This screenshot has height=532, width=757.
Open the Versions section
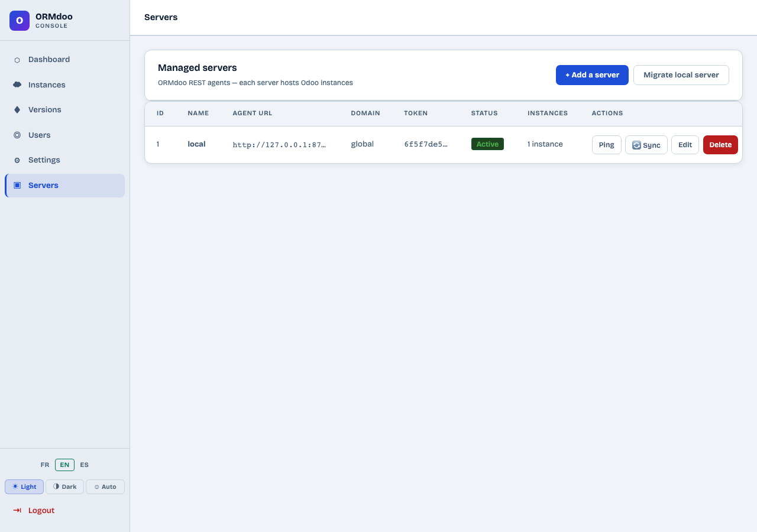pos(64,110)
